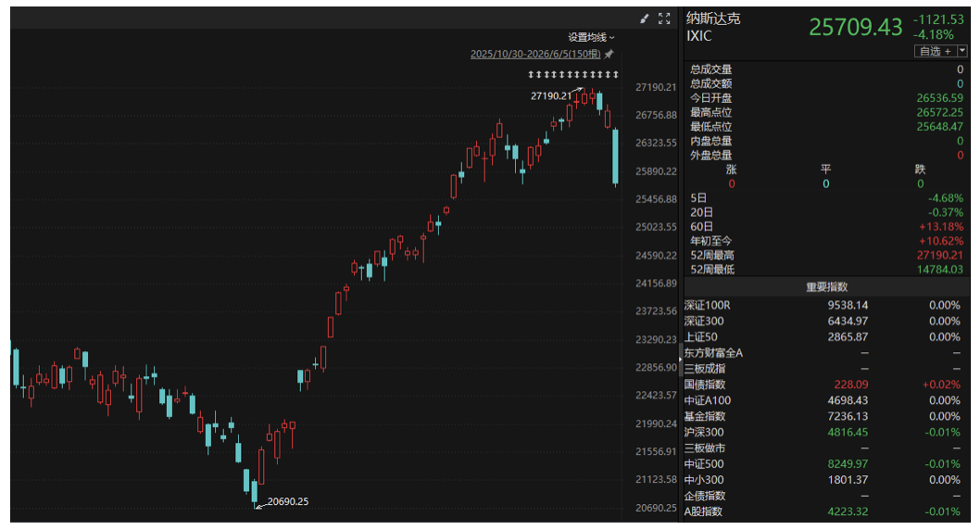The image size is (980, 530).
Task: Click the 沪深300 value 4816.45
Action: 848,433
